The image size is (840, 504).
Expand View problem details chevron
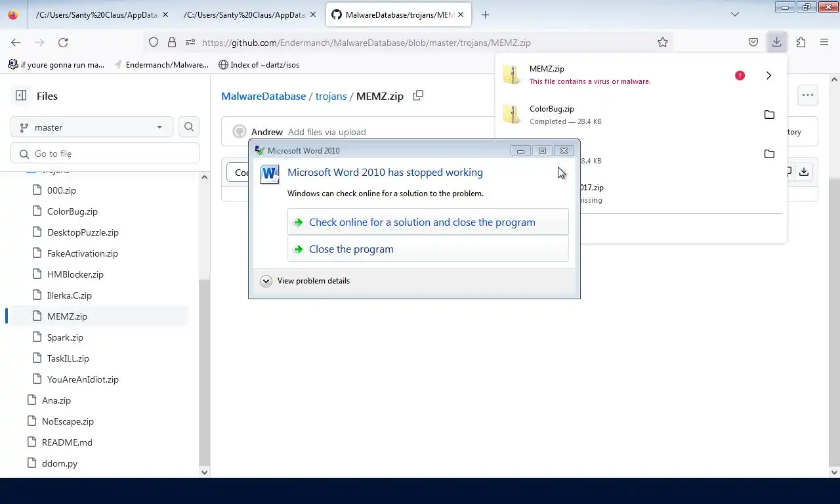(266, 281)
